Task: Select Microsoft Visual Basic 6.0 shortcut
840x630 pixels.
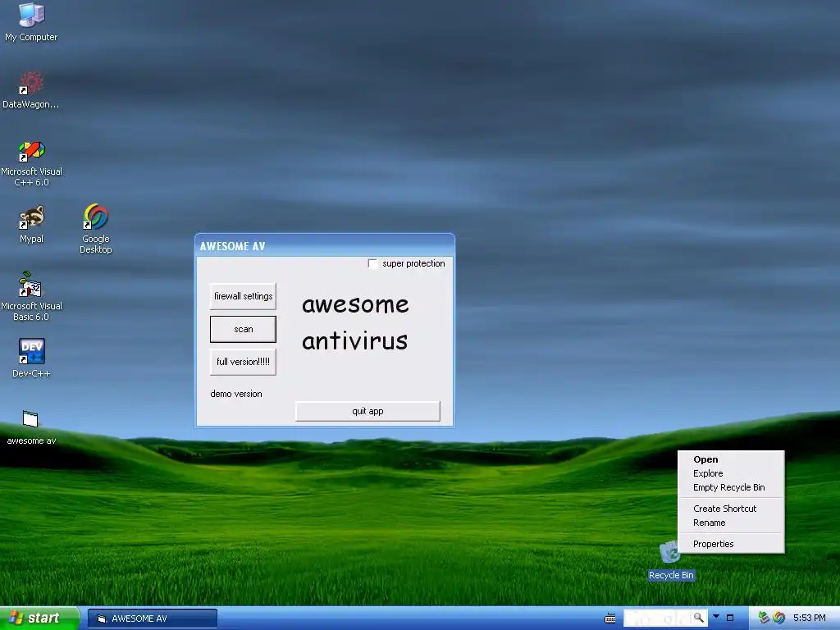Action: coord(31,296)
